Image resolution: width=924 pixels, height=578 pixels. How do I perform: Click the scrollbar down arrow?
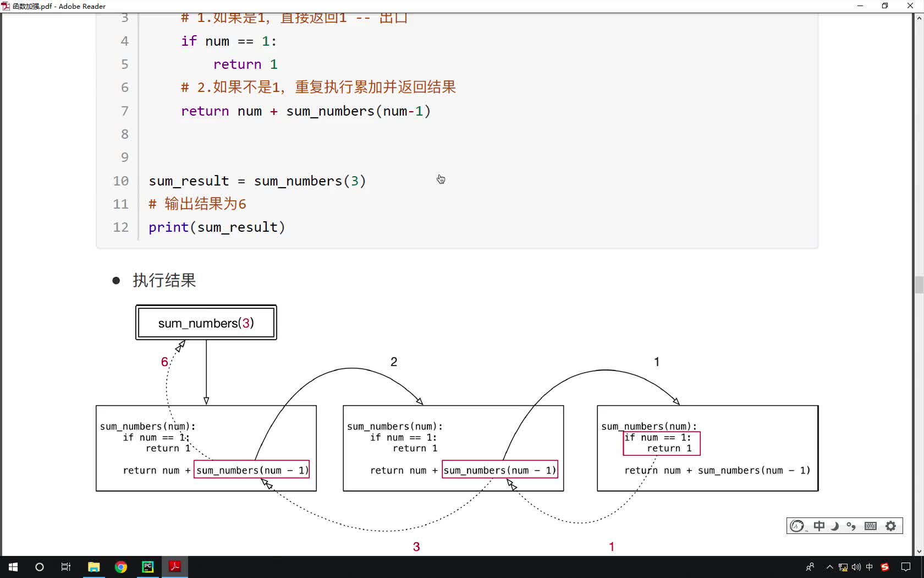coord(919,551)
